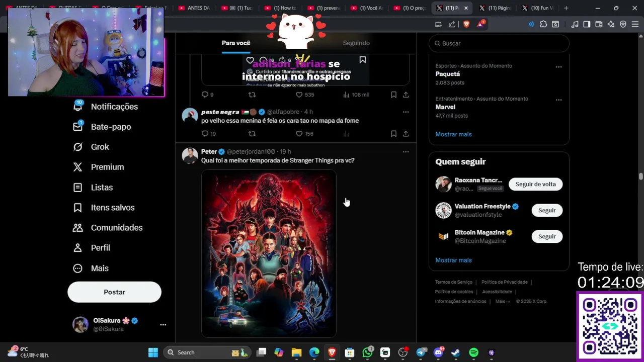
Task: Open more options on peste negra post
Action: point(406,112)
